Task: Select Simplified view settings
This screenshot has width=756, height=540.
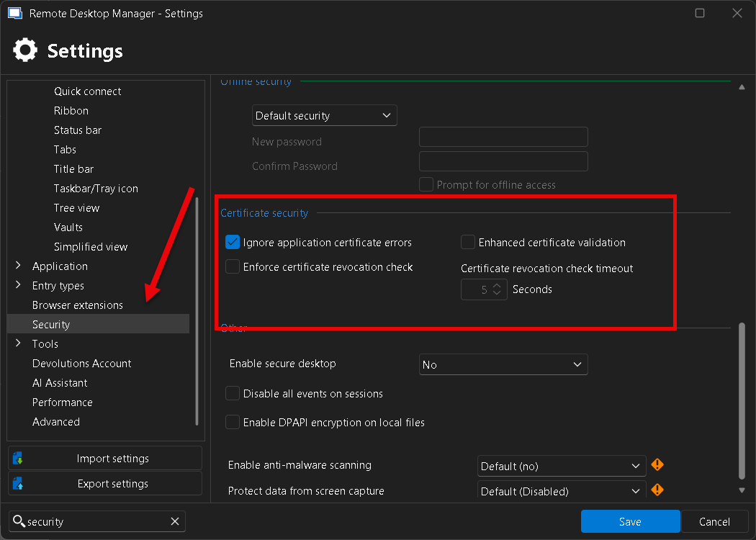Action: tap(90, 247)
